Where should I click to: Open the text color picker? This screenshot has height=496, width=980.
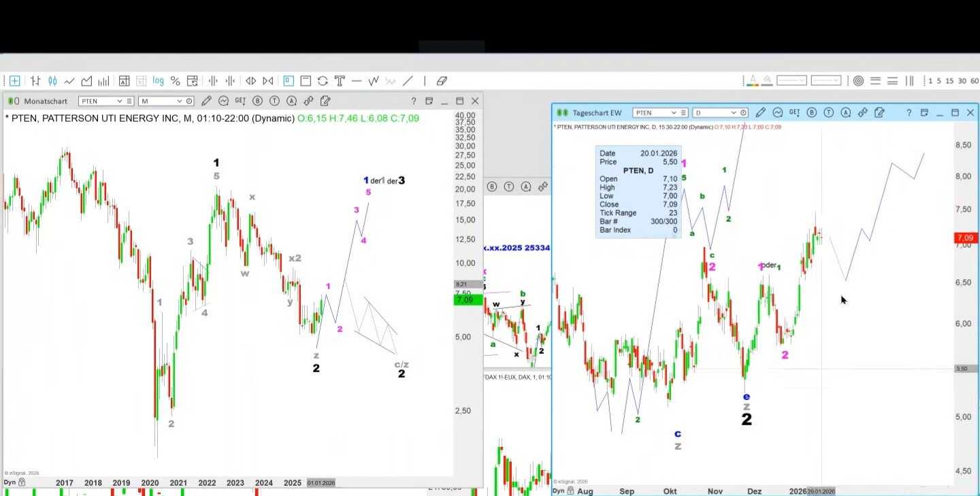click(753, 81)
